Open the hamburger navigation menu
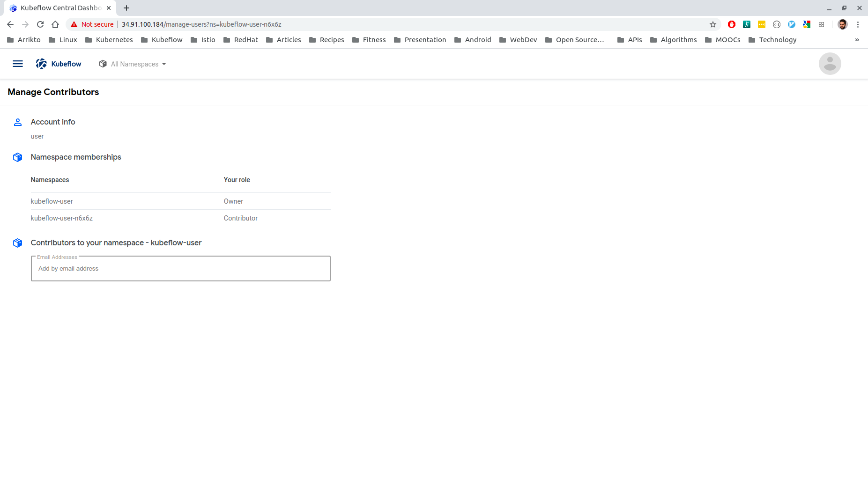Screen dimensions: 868x493 coord(18,64)
